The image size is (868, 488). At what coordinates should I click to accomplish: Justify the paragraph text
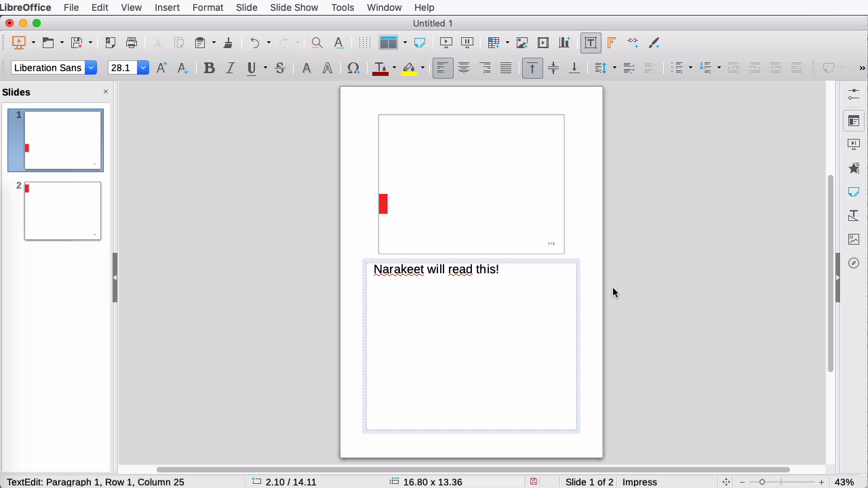[x=506, y=68]
